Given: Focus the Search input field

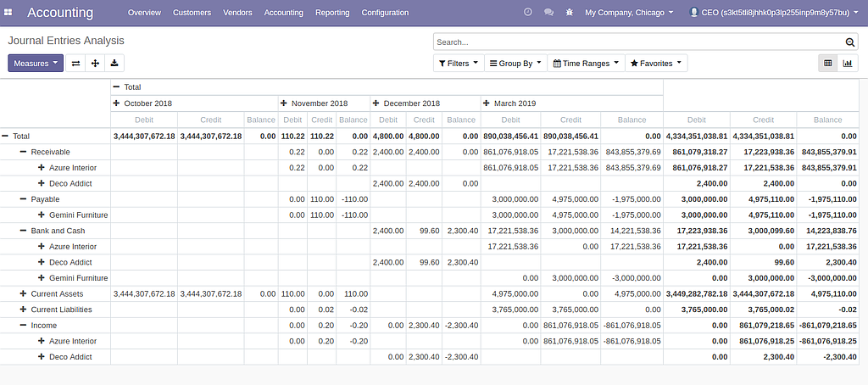Looking at the screenshot, I should tap(639, 42).
